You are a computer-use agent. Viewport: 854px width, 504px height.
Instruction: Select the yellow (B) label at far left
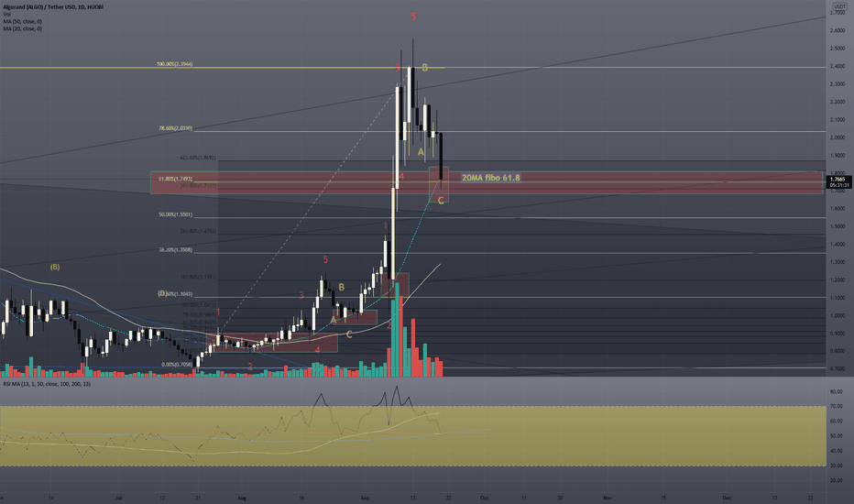click(x=55, y=267)
